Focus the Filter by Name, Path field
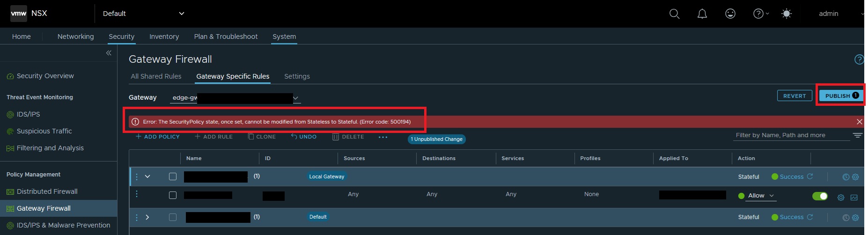This screenshot has width=868, height=235. coord(791,135)
